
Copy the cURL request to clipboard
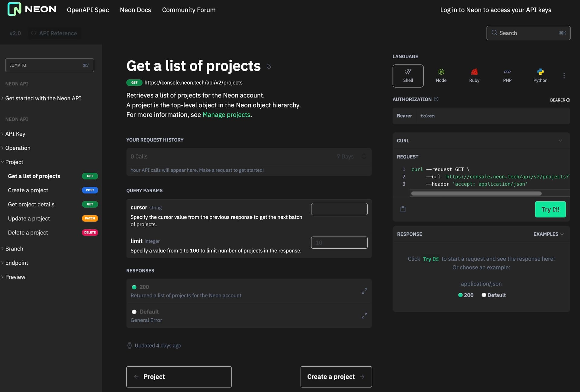(403, 209)
